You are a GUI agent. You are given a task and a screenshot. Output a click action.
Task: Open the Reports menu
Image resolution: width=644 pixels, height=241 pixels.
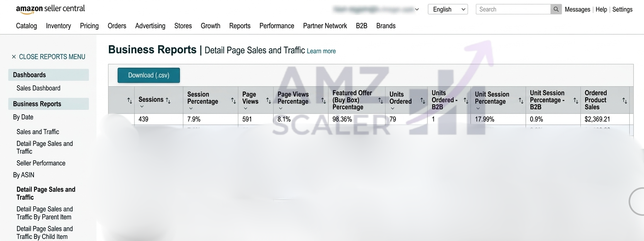240,26
